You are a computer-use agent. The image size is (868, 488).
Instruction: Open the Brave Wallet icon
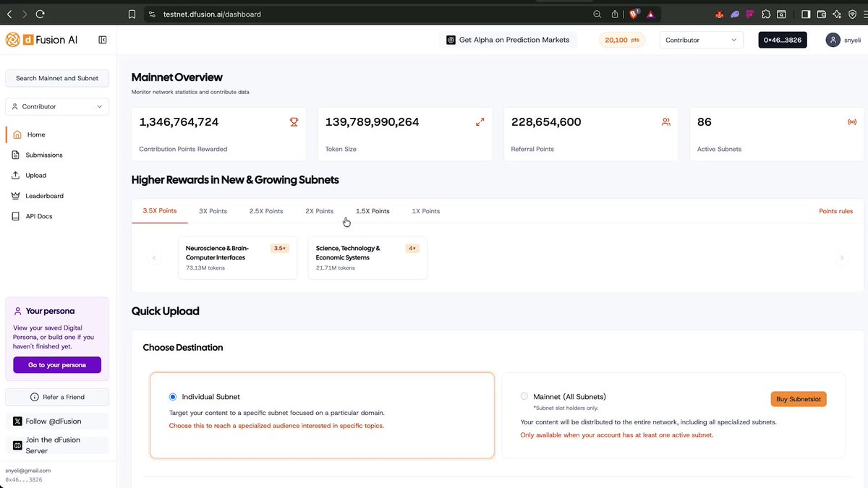pos(822,14)
